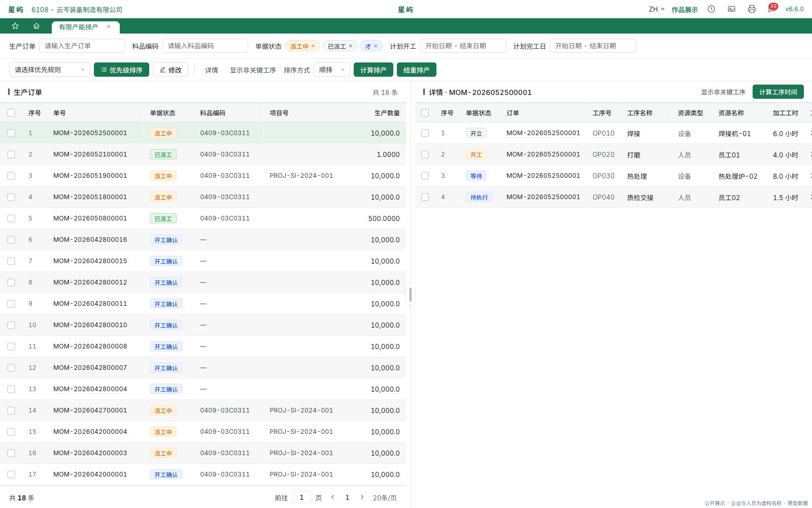Open the 20条/页 page size selector
The height and width of the screenshot is (508, 812).
point(385,498)
